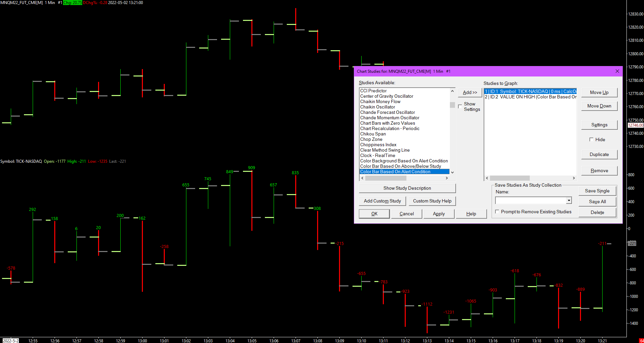The height and width of the screenshot is (343, 644).
Task: Click Studies Available vertical scrollbar thumb
Action: (x=452, y=105)
